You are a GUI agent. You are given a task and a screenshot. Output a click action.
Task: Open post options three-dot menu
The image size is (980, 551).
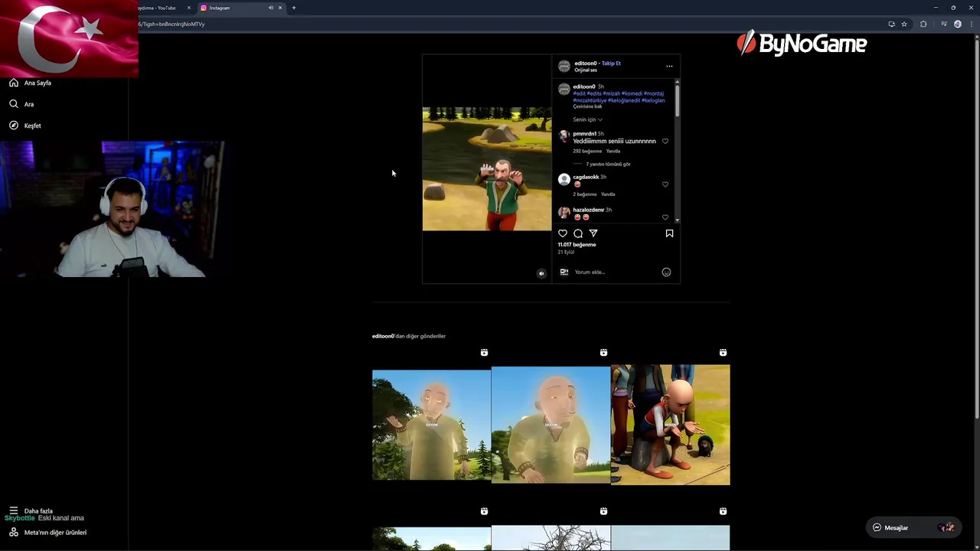click(669, 66)
